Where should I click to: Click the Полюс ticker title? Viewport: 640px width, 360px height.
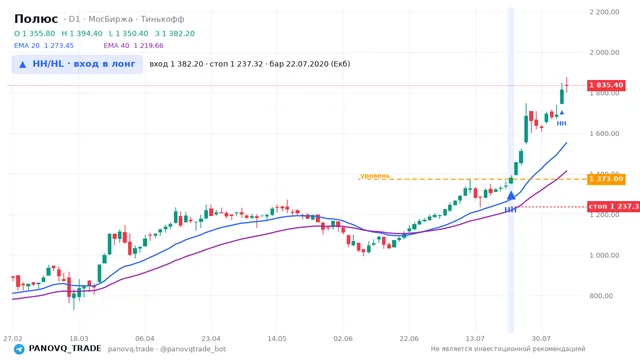(x=36, y=19)
